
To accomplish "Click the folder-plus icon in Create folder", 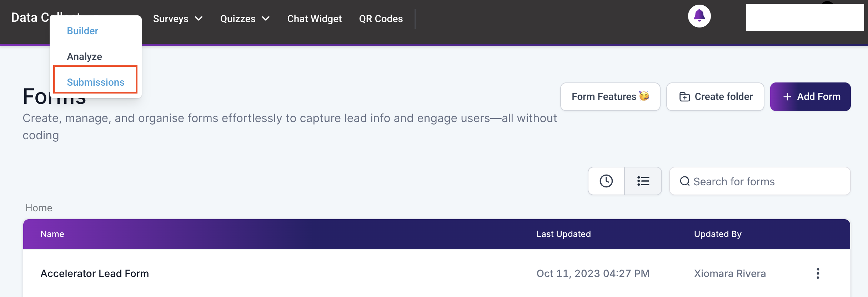I will click(684, 97).
